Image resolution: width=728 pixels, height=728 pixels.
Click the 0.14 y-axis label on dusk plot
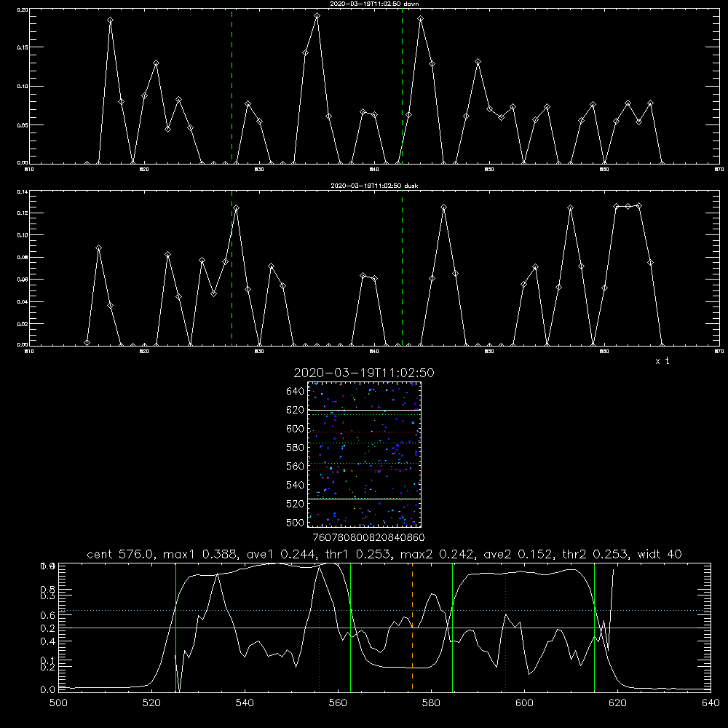23,191
